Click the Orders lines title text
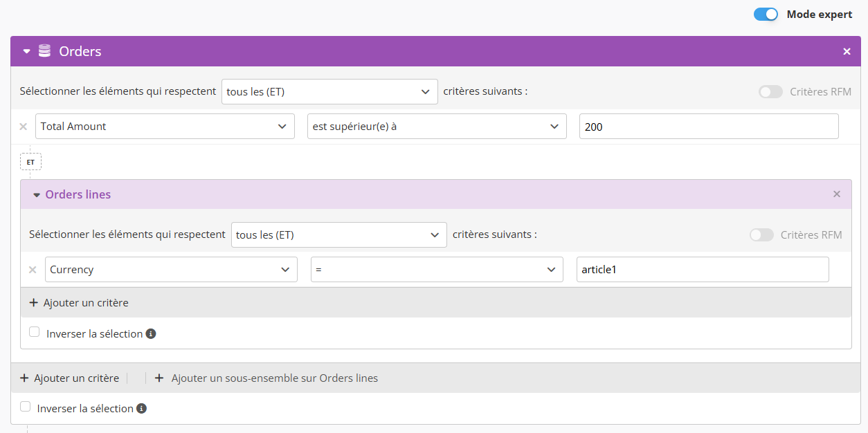 point(78,194)
